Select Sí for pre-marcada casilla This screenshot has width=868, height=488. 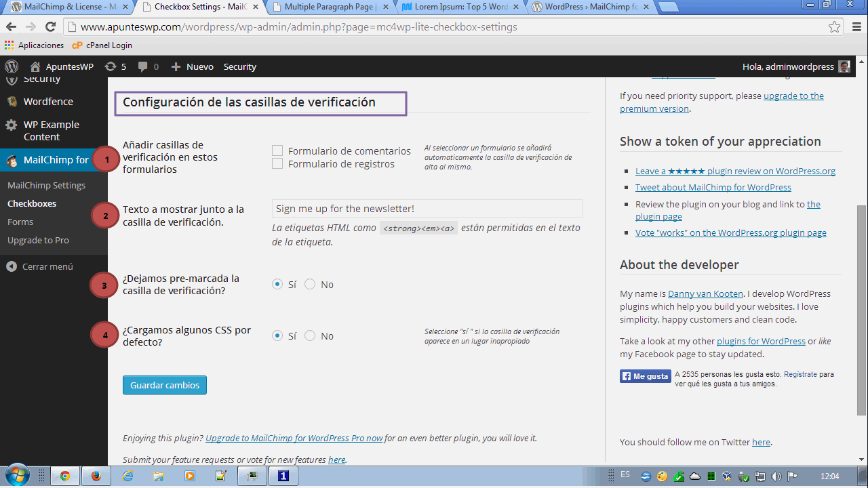pos(277,284)
